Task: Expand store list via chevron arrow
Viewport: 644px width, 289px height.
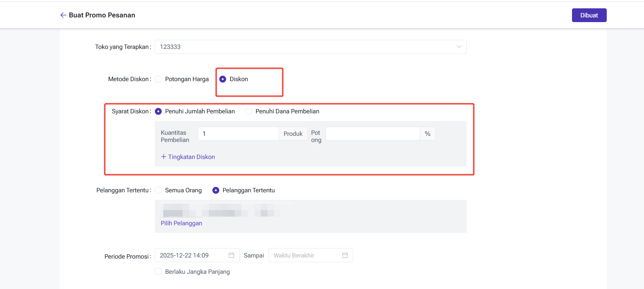Action: pyautogui.click(x=459, y=47)
